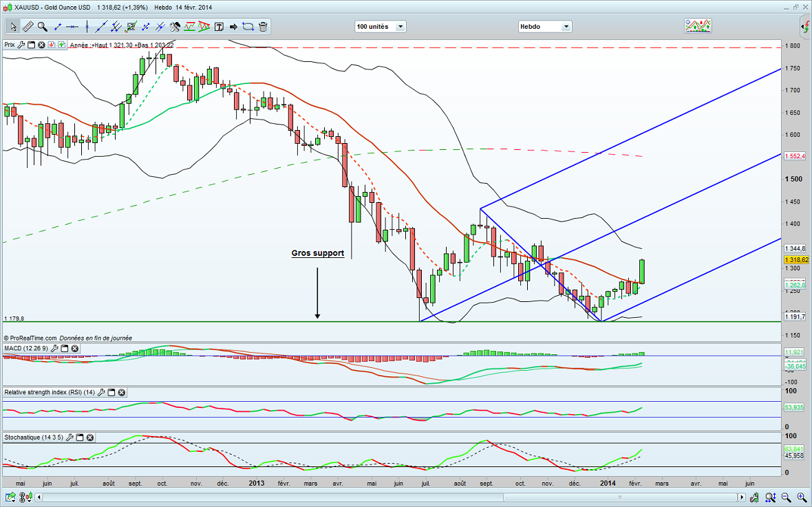Click the trash bin delete-objects icon
This screenshot has height=507, width=812.
[264, 27]
